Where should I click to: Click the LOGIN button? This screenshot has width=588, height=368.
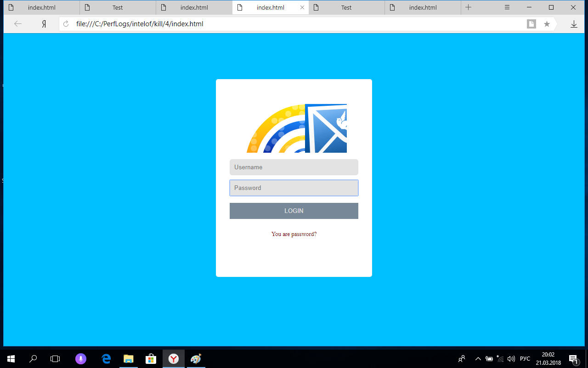coord(294,211)
